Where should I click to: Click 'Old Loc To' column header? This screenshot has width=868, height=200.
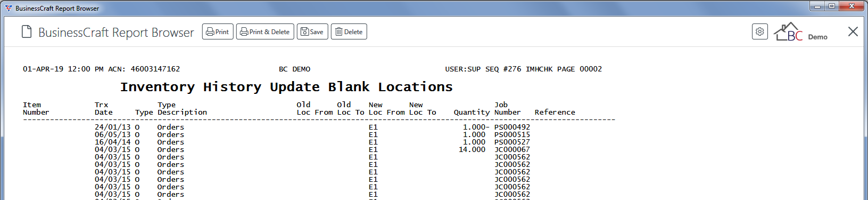pyautogui.click(x=351, y=109)
